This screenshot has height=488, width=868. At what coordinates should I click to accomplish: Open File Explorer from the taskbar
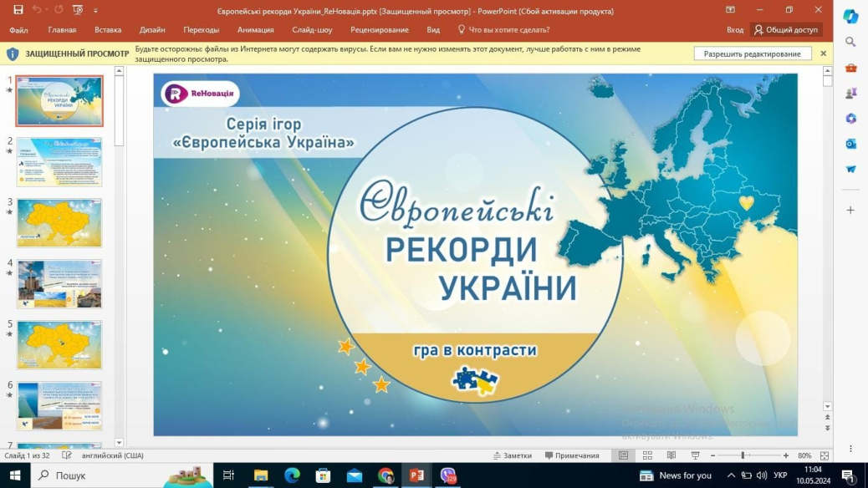pyautogui.click(x=260, y=475)
